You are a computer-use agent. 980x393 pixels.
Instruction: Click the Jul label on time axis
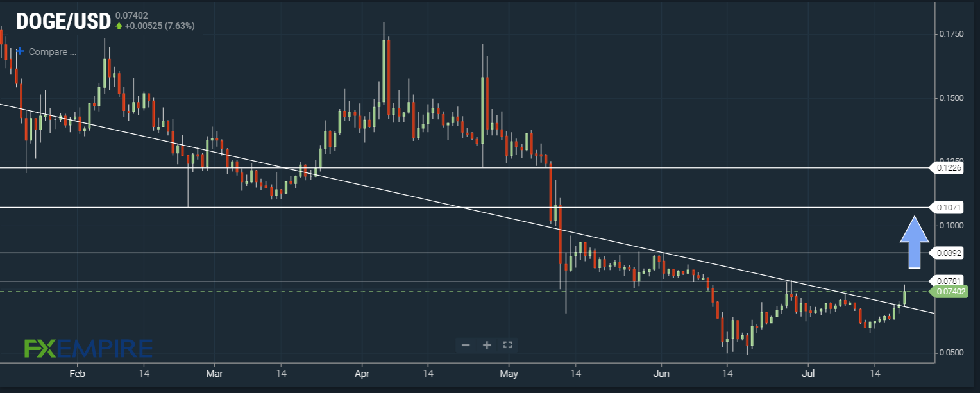[808, 372]
